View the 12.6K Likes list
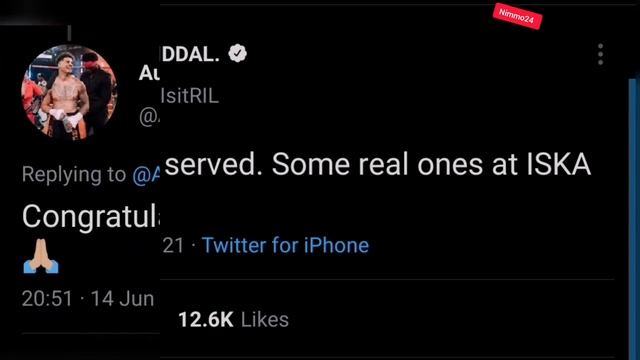The image size is (640, 360). coord(233,319)
